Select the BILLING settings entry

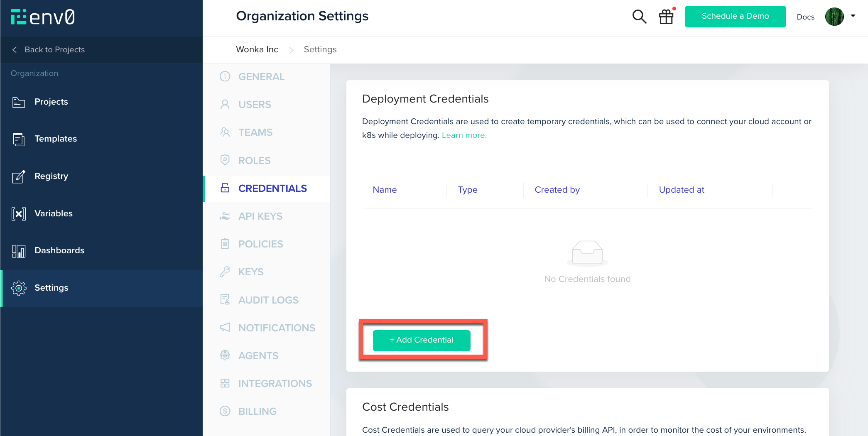(x=257, y=411)
